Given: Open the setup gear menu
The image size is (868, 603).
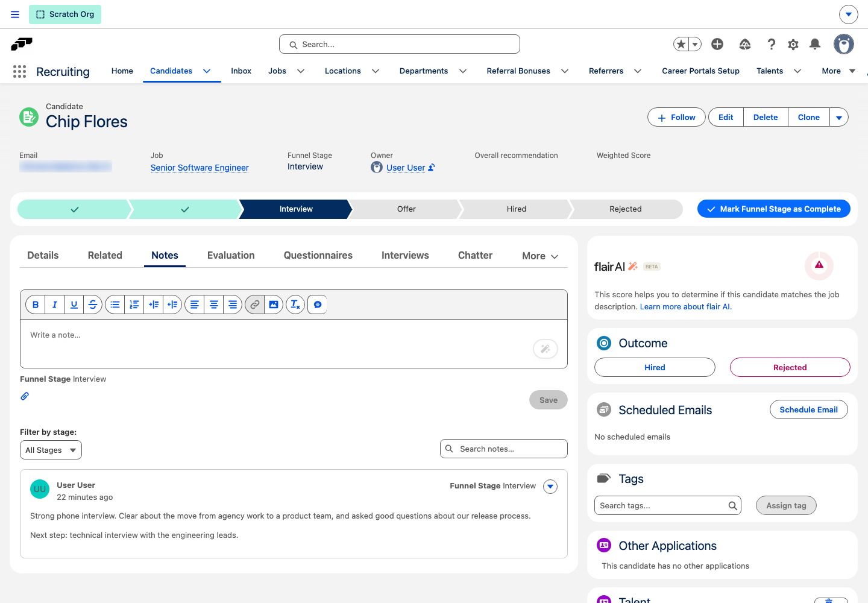Looking at the screenshot, I should click(x=793, y=44).
